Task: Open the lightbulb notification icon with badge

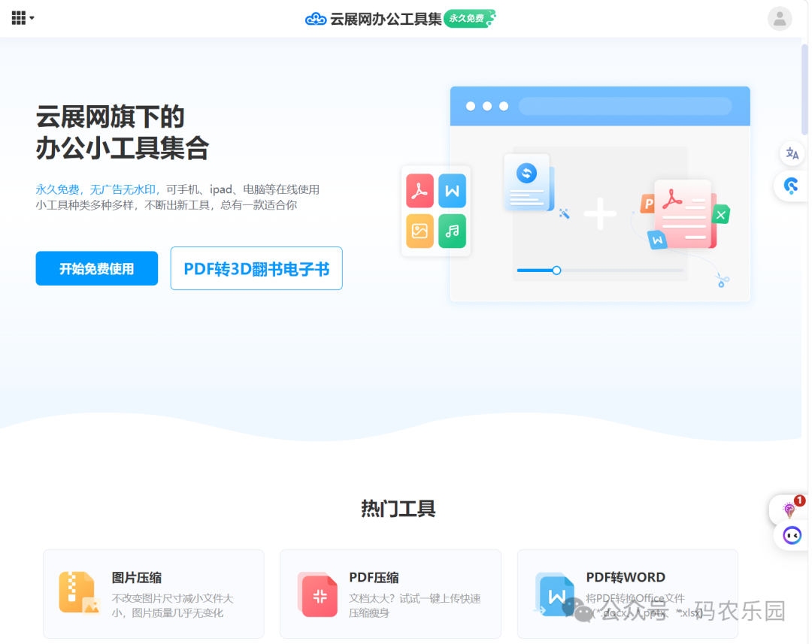Action: (789, 509)
